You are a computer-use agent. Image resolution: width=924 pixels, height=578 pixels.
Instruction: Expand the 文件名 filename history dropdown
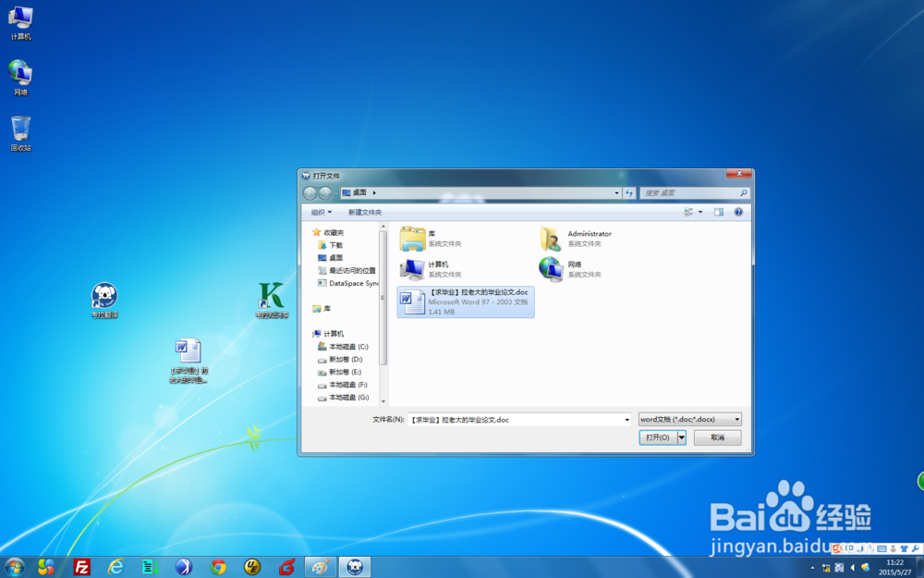(x=626, y=420)
